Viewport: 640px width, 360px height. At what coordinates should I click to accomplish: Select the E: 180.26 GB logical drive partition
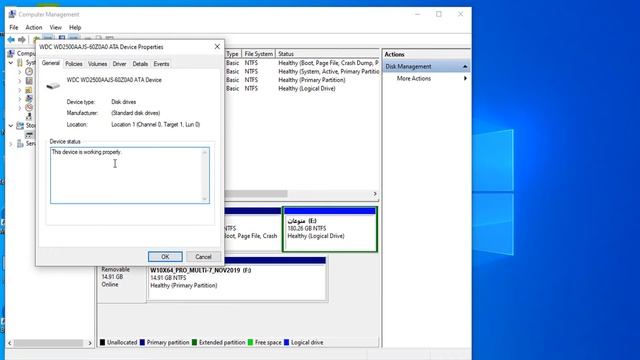pyautogui.click(x=330, y=229)
